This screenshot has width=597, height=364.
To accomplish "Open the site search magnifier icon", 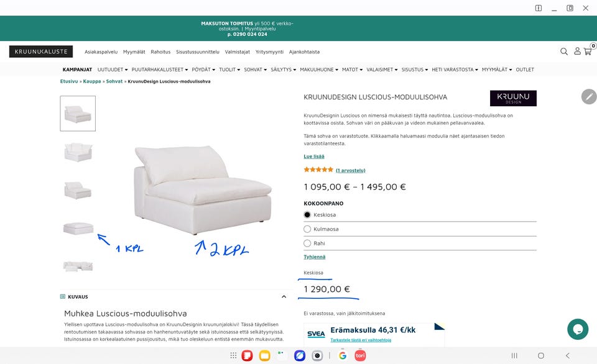I will pos(564,52).
